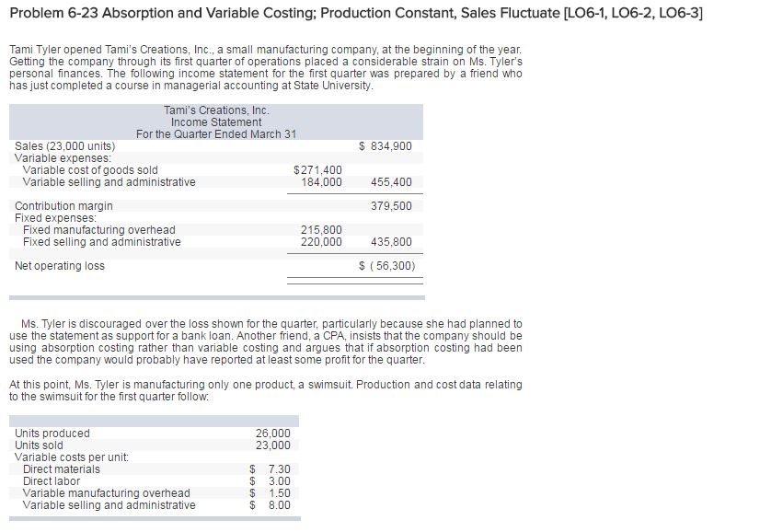The image size is (760, 532).
Task: Select the 'For the Quarter Ended March 31' line
Action: point(216,133)
